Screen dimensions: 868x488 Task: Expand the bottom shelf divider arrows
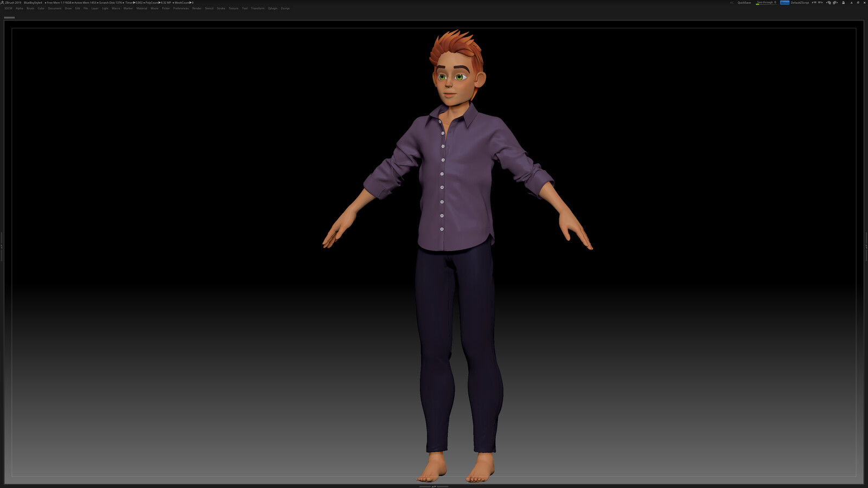pyautogui.click(x=434, y=486)
